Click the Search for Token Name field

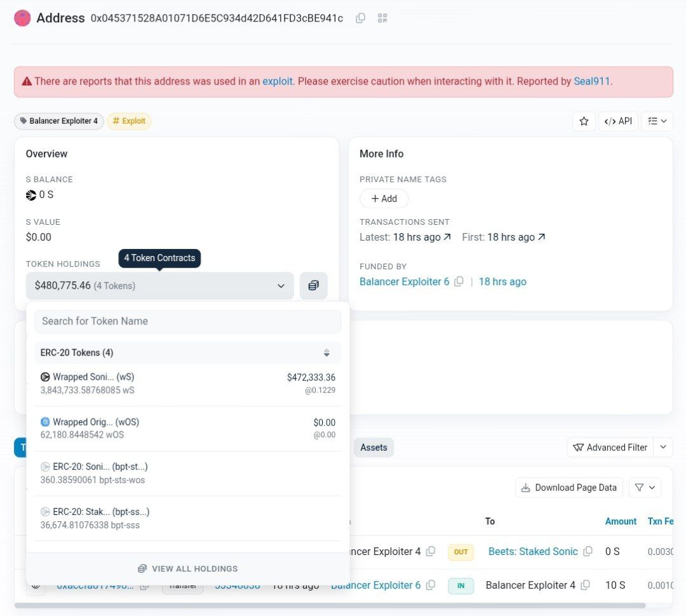187,321
